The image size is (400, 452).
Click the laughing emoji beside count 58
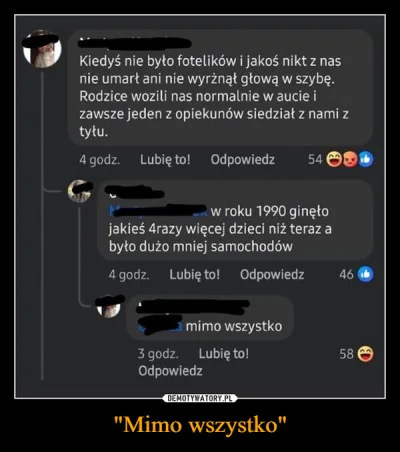click(366, 354)
